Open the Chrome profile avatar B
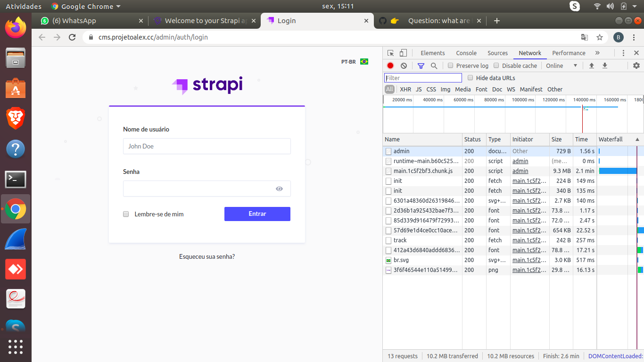The height and width of the screenshot is (362, 644). [x=619, y=37]
